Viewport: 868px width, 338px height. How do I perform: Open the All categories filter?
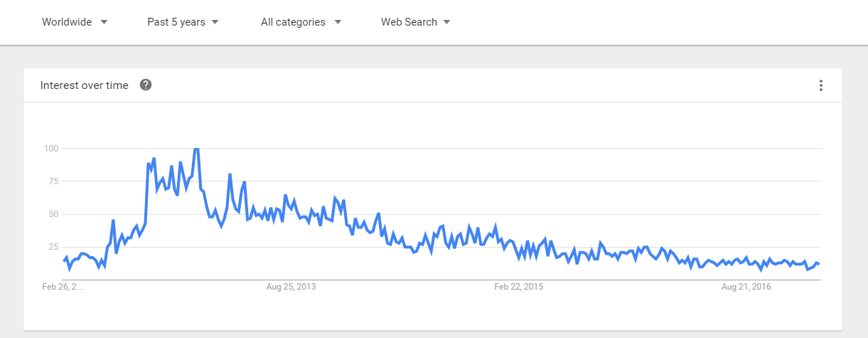pyautogui.click(x=300, y=22)
